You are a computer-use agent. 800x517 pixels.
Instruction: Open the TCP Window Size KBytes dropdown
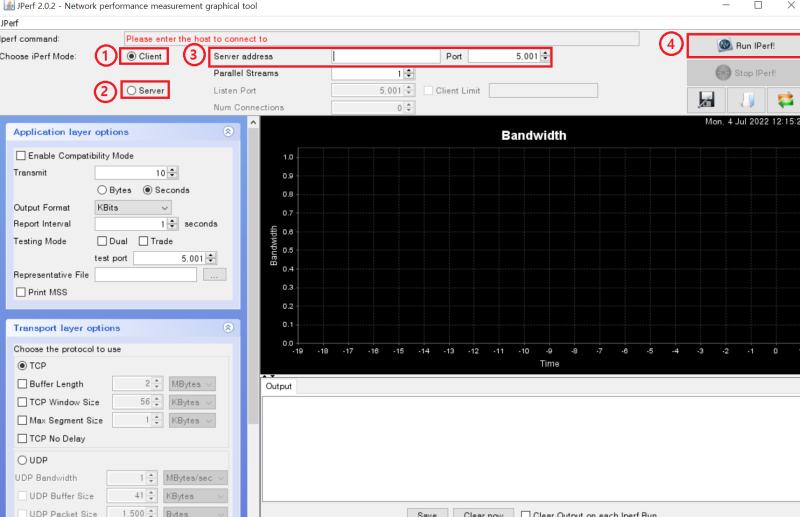(192, 402)
